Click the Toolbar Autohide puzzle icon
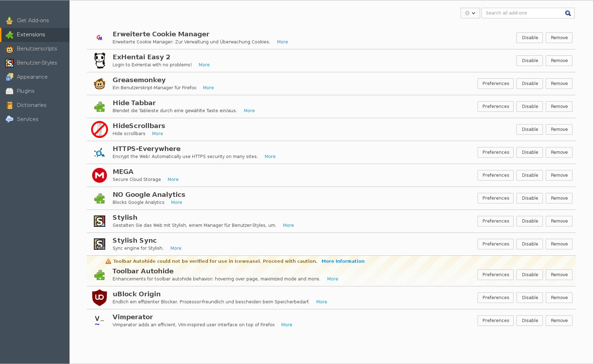Image resolution: width=593 pixels, height=364 pixels. tap(100, 275)
